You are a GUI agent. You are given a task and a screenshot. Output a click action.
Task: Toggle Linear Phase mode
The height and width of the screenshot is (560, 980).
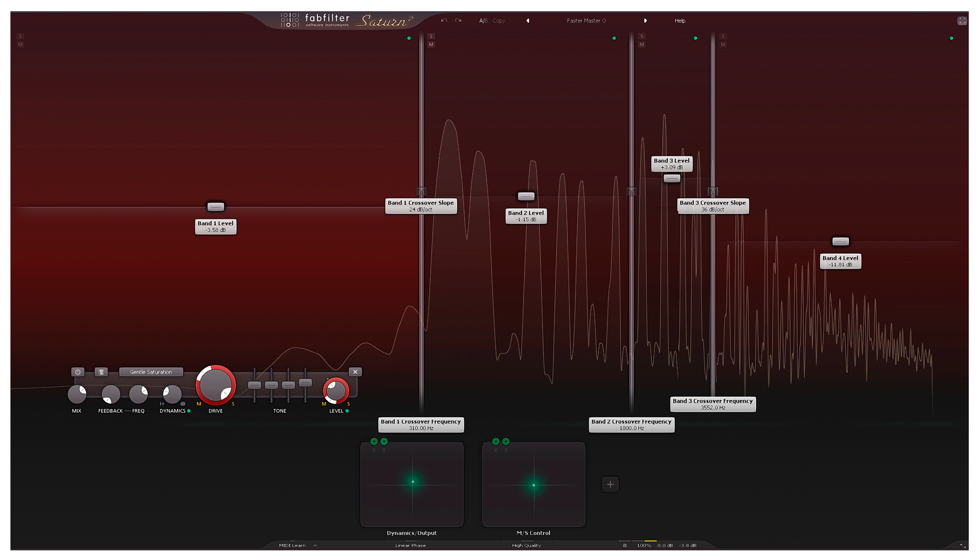point(410,545)
